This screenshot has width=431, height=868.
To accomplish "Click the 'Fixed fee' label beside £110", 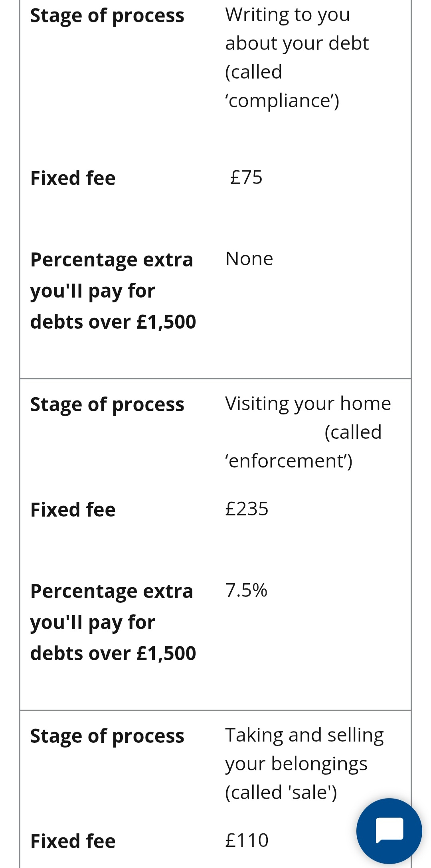I will click(x=73, y=841).
